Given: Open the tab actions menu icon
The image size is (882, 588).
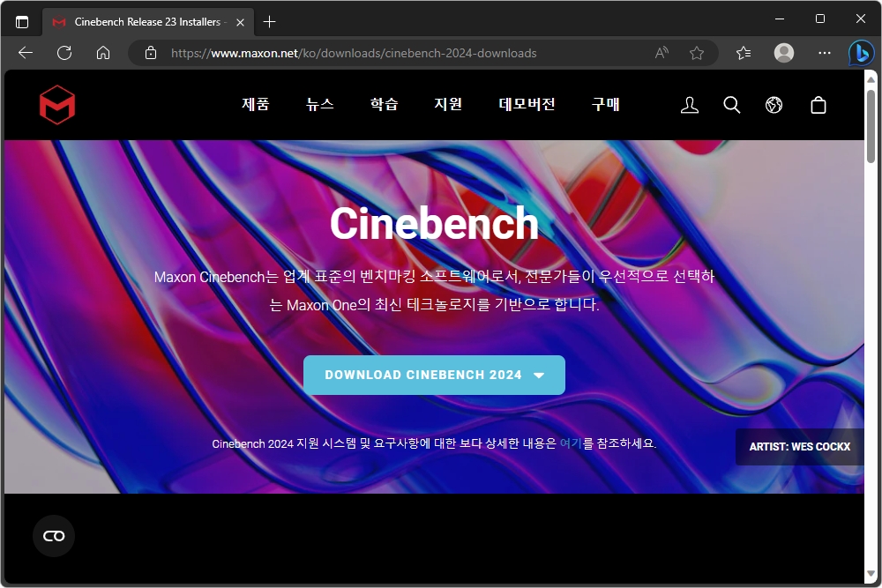Looking at the screenshot, I should pyautogui.click(x=22, y=22).
